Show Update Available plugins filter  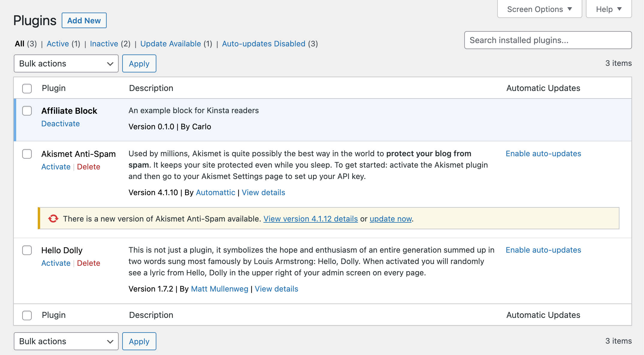170,44
